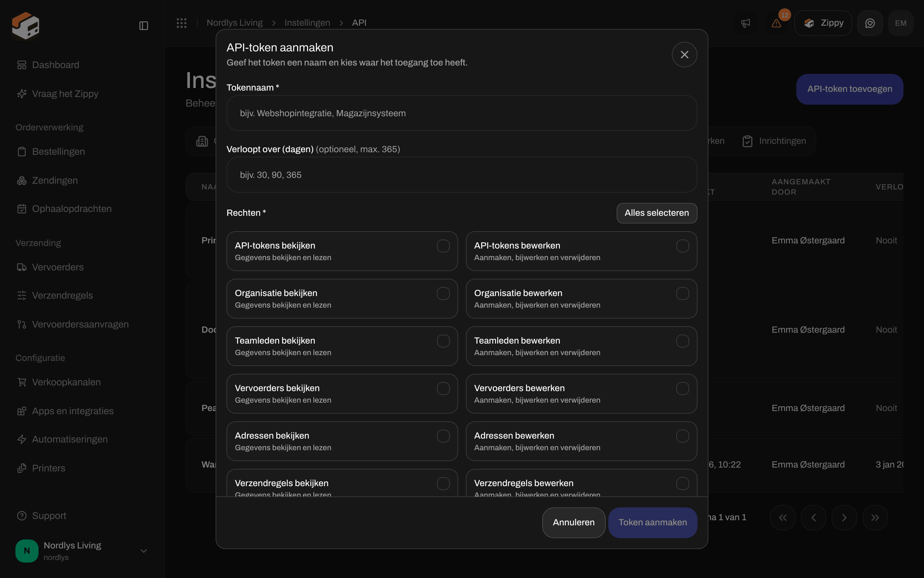Image resolution: width=924 pixels, height=578 pixels.
Task: Open Vervoerders in sidebar
Action: [x=50, y=267]
